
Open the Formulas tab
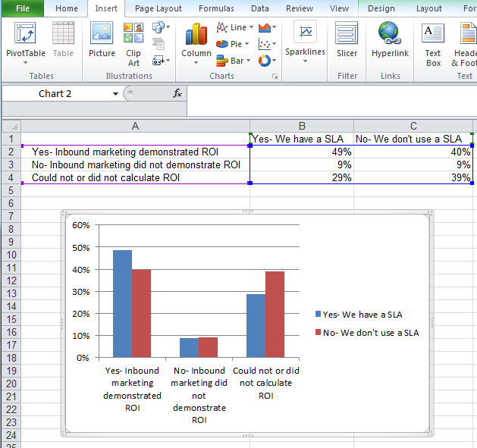point(216,8)
